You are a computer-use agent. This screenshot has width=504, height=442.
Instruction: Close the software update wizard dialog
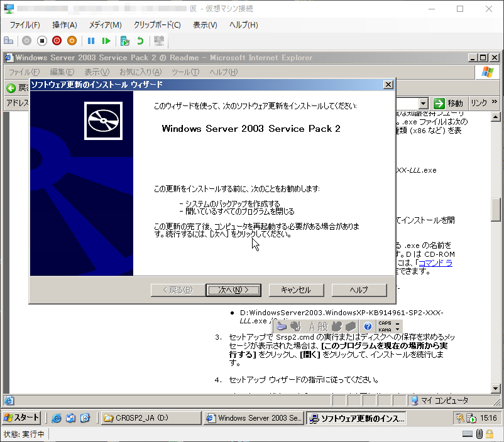(388, 85)
